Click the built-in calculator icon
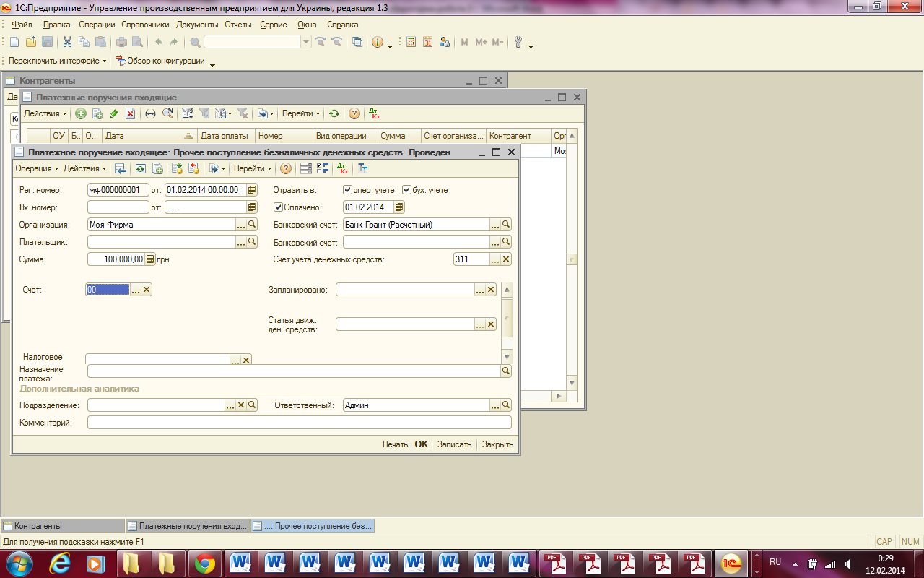This screenshot has height=578, width=924. pos(411,42)
